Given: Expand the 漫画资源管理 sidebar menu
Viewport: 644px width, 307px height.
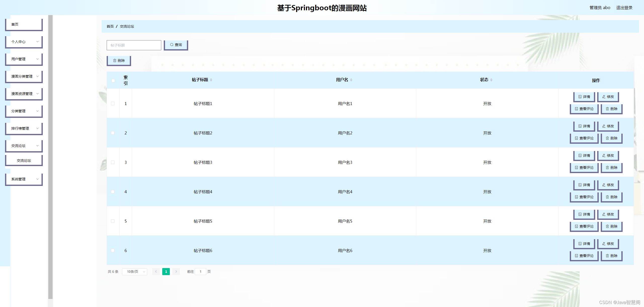Looking at the screenshot, I should (24, 94).
